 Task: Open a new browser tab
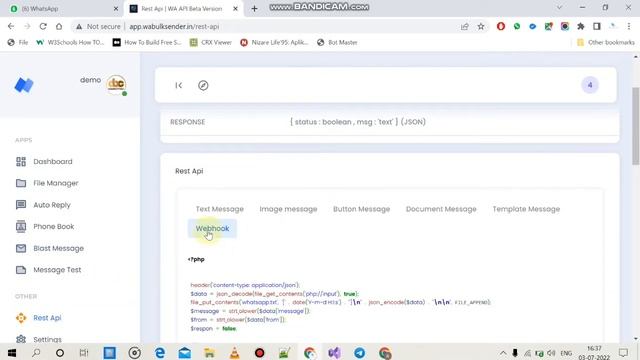pyautogui.click(x=254, y=9)
